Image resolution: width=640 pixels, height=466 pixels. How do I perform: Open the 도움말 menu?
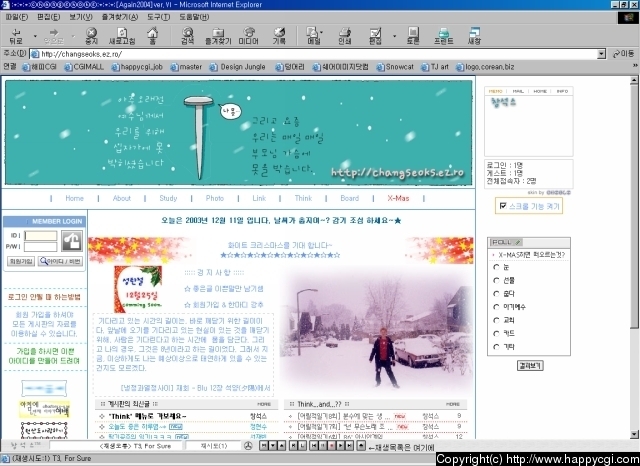[194, 17]
